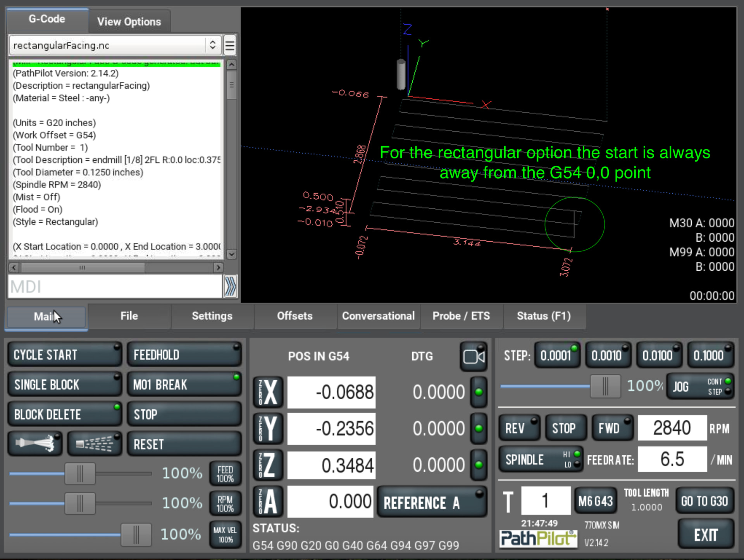This screenshot has height=560, width=744.
Task: Click the GO TO G30 button
Action: tap(705, 501)
